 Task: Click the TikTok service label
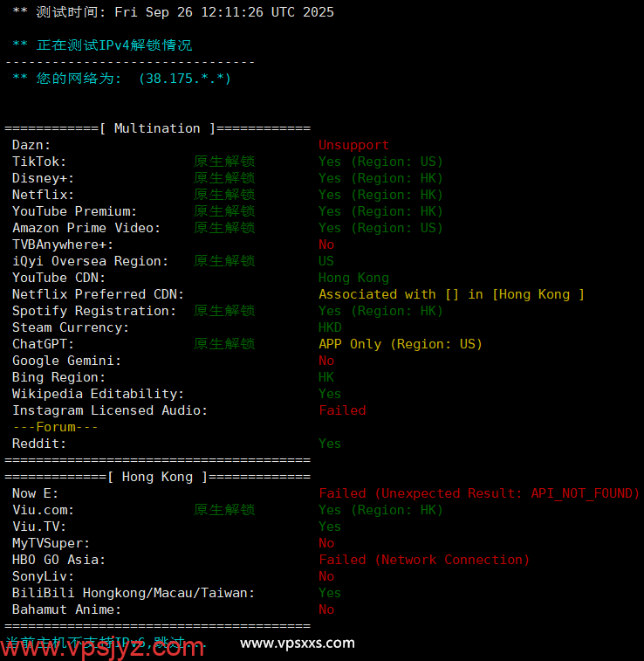coord(39,162)
